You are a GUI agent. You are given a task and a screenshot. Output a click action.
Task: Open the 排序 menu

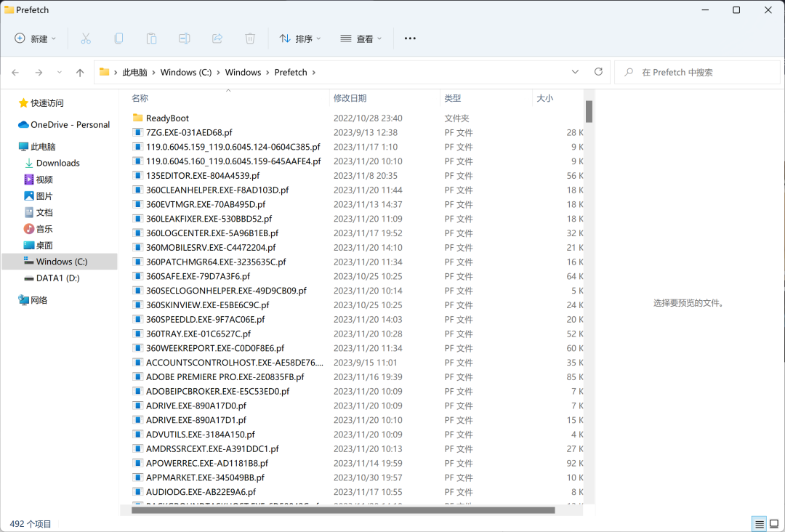point(299,38)
